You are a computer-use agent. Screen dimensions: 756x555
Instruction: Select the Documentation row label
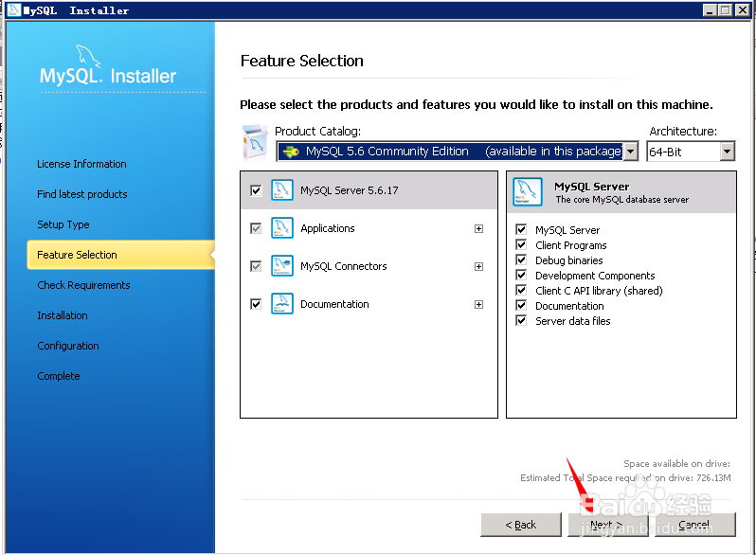point(334,304)
